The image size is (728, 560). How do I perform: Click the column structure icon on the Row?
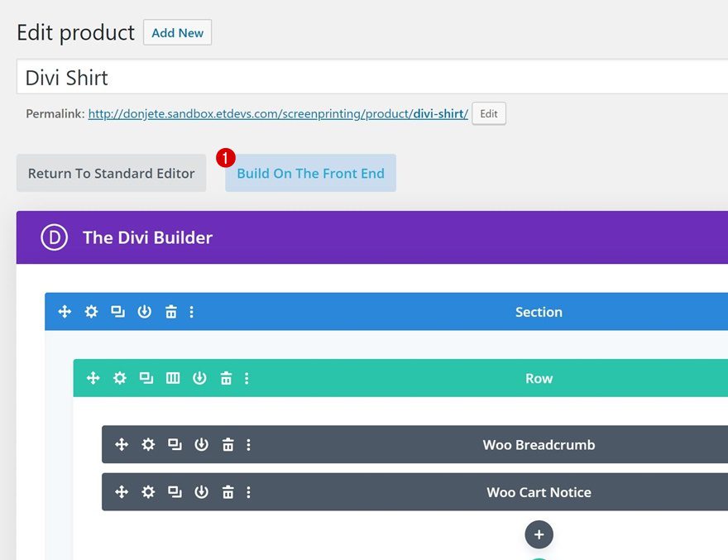[x=172, y=378]
